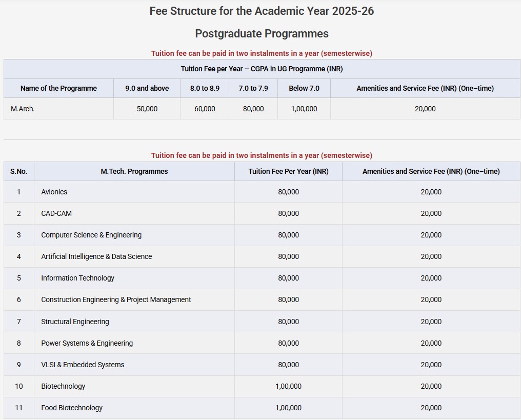Click the CAD-CAM programme name
This screenshot has width=521, height=420.
[56, 213]
